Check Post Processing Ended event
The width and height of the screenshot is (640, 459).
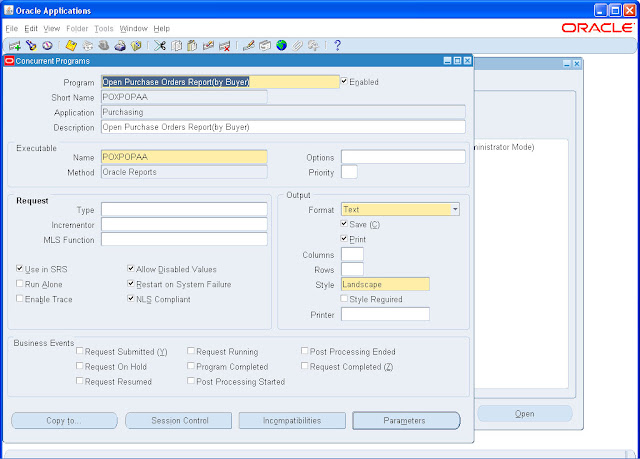[x=304, y=351]
